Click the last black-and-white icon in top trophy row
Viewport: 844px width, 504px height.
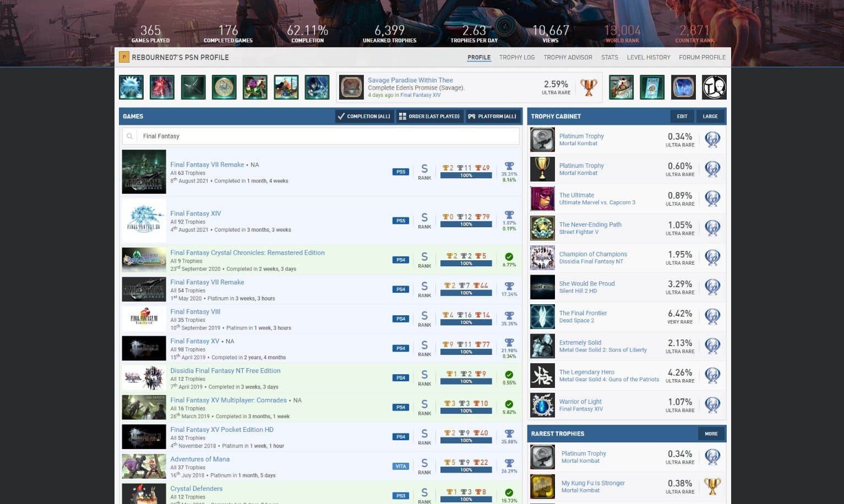tap(714, 87)
